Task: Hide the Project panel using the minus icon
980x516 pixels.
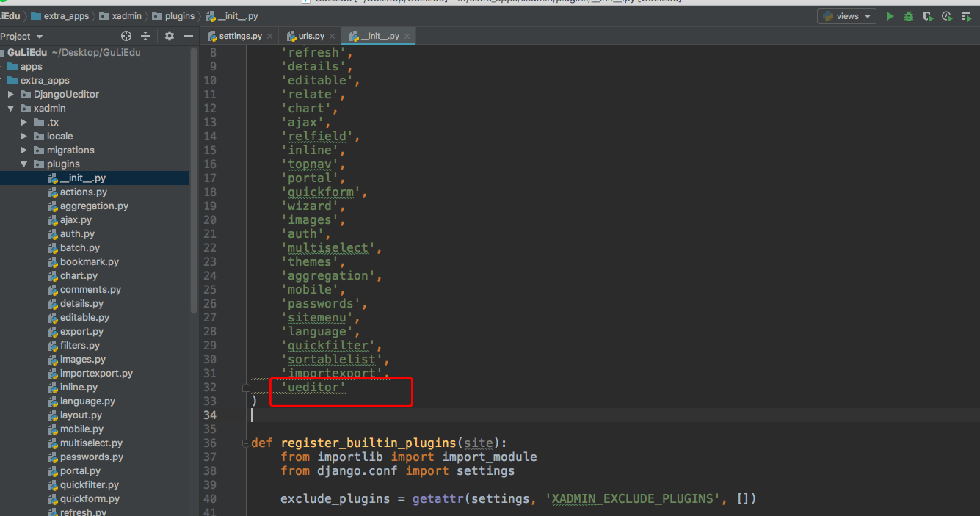Action: [x=189, y=36]
